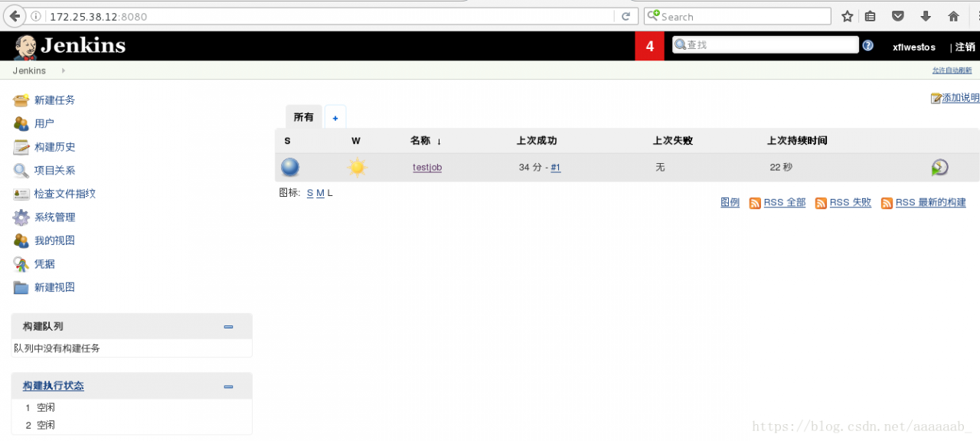Open the browser downloads arrow icon

(926, 16)
